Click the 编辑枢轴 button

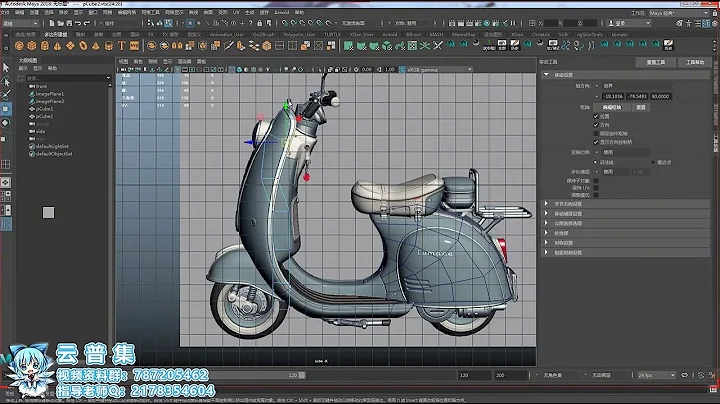[x=612, y=107]
